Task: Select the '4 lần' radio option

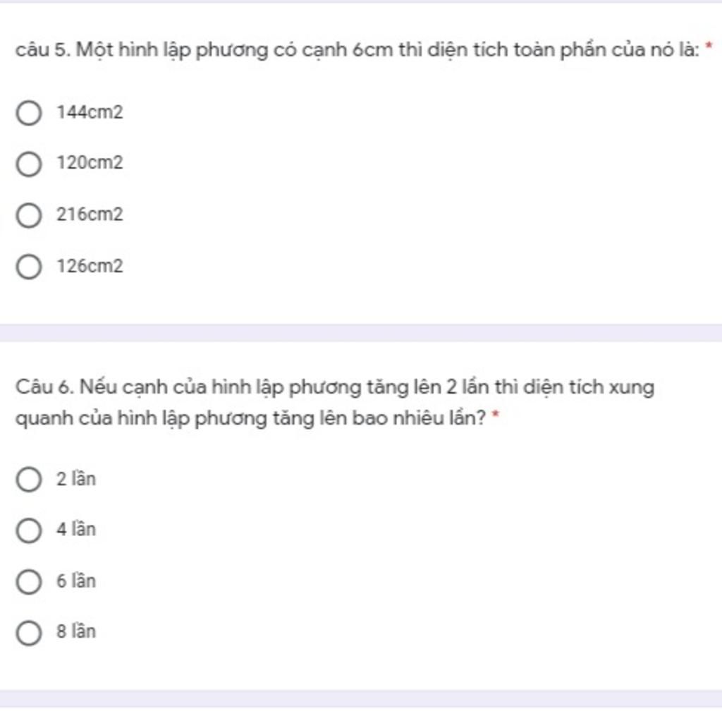Action: point(29,530)
